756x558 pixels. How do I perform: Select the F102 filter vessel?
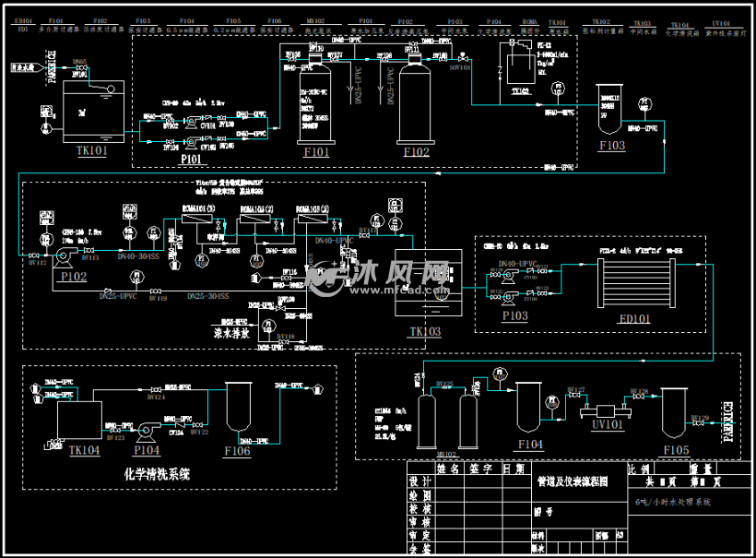coord(416,100)
